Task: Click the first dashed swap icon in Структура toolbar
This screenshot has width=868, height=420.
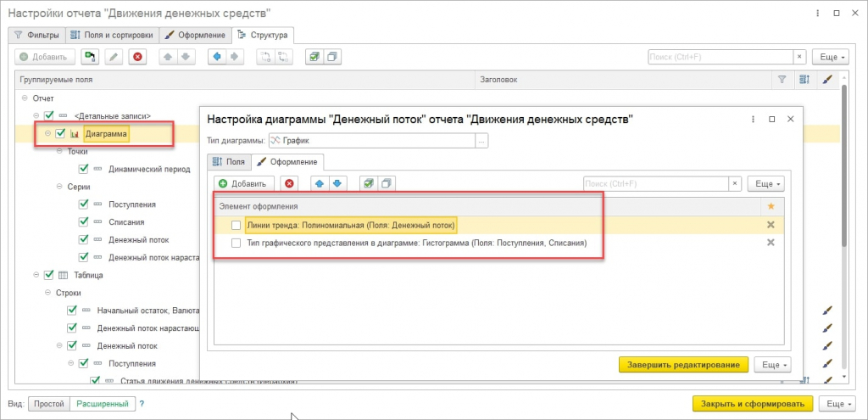Action: (x=265, y=57)
